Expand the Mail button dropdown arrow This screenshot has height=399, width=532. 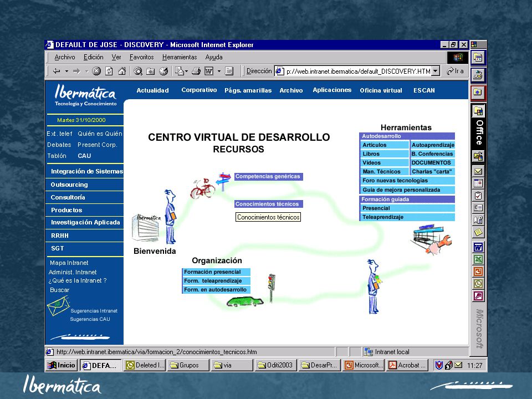(x=187, y=71)
